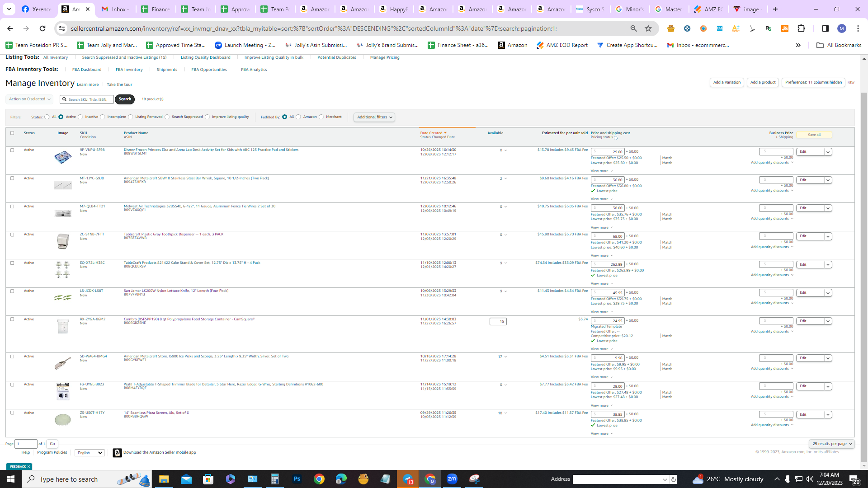Open the Listing Quality Dashboard link
Image resolution: width=868 pixels, height=488 pixels.
point(205,57)
